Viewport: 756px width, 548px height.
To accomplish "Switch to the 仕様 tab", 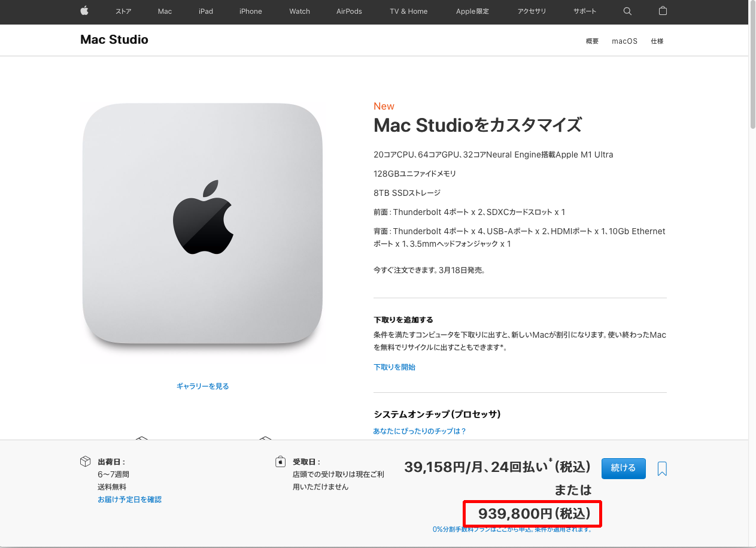I will 657,41.
